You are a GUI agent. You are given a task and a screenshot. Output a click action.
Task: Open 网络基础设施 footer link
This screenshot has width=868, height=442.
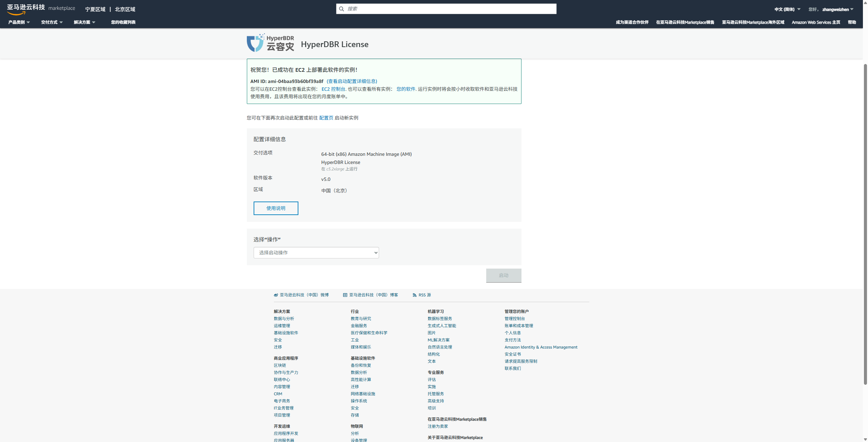pyautogui.click(x=363, y=394)
